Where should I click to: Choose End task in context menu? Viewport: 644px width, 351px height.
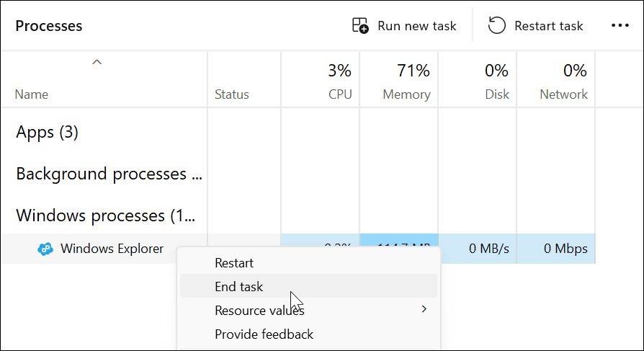(x=239, y=286)
